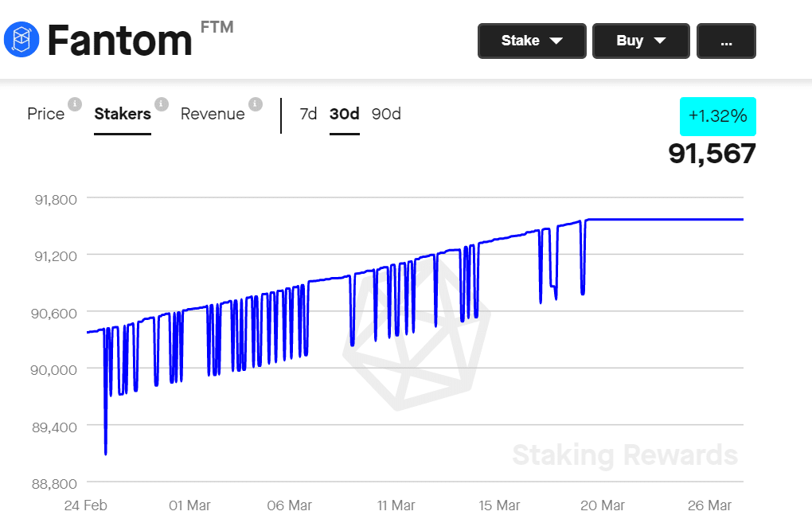The height and width of the screenshot is (519, 812).
Task: Open the more options ellipsis button
Action: click(726, 41)
